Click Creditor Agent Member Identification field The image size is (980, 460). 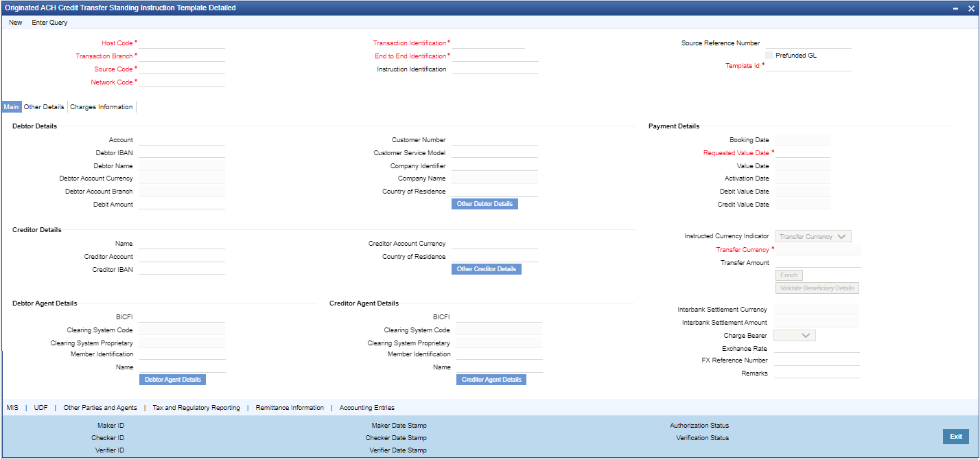pos(499,354)
